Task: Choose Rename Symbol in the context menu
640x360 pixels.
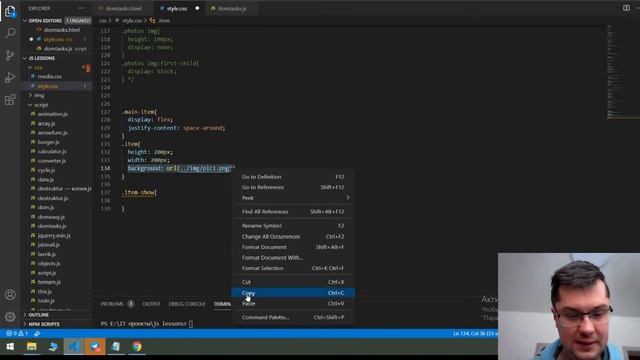Action: [293, 226]
